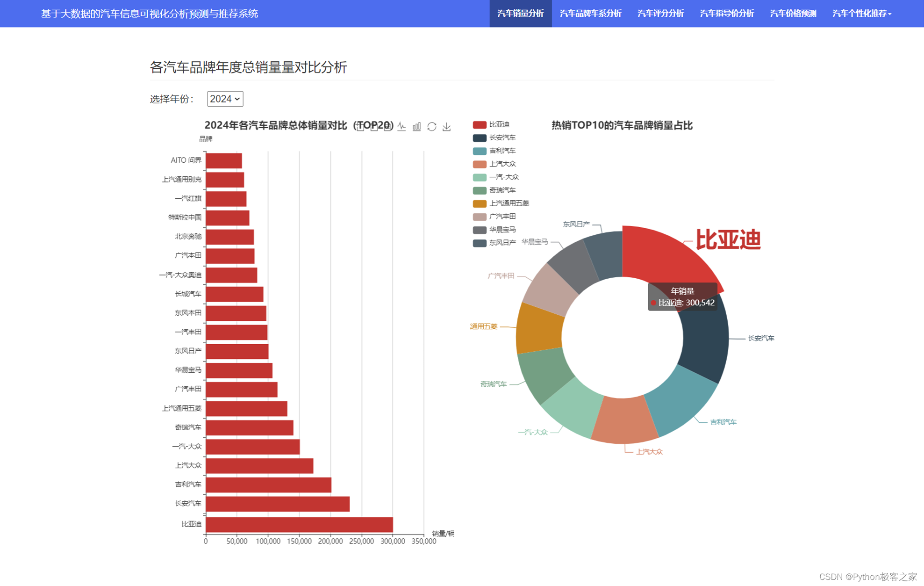
Task: Click the 比亚迪 bar in bar chart
Action: pos(299,524)
